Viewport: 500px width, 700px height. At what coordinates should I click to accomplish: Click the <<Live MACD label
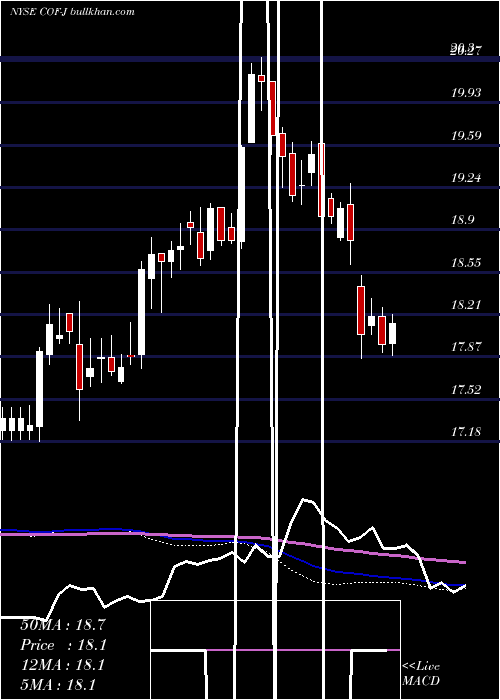pos(421,673)
